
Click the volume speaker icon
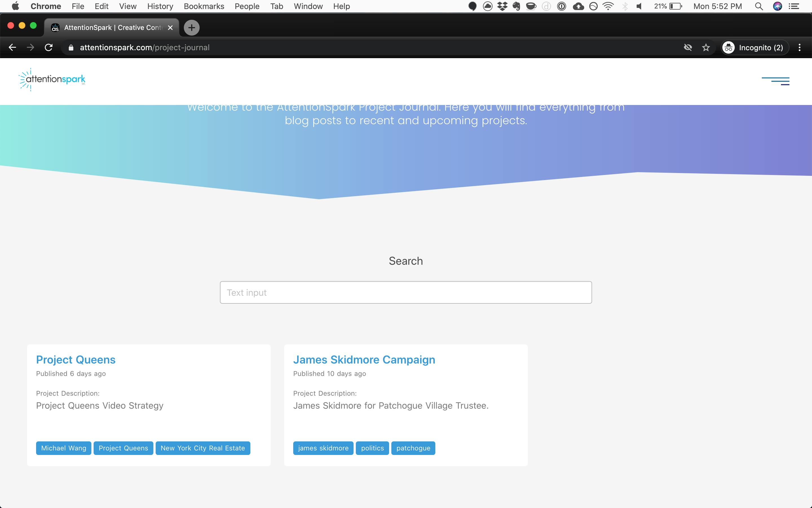point(639,6)
